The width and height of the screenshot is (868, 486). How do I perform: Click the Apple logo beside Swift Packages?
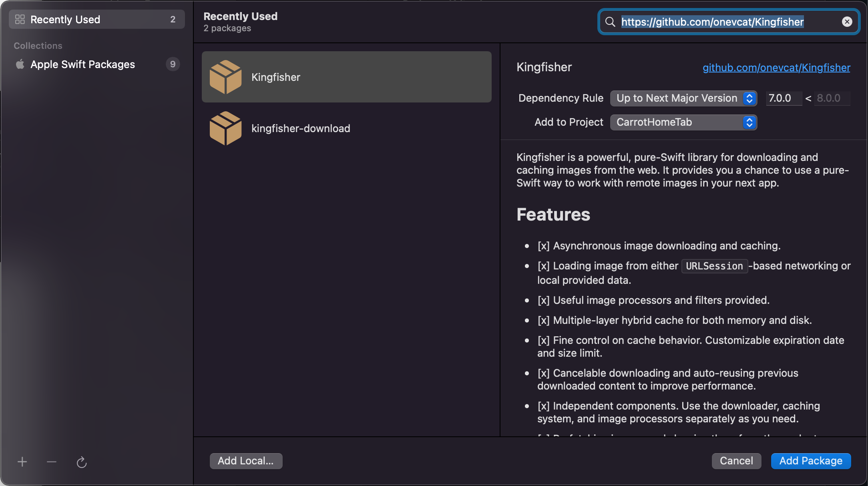pyautogui.click(x=20, y=64)
